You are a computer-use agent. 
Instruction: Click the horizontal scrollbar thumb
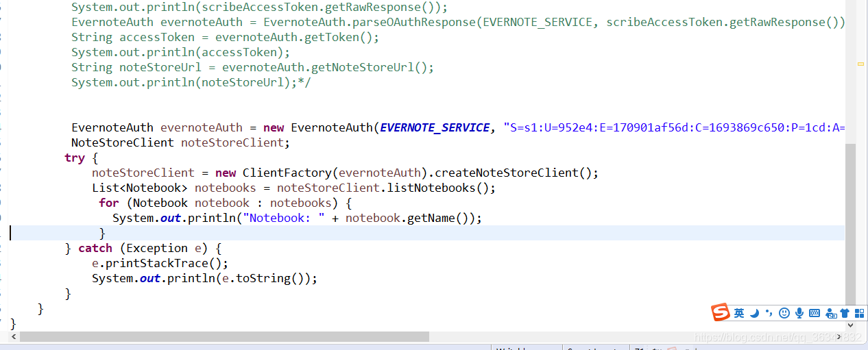click(224, 336)
